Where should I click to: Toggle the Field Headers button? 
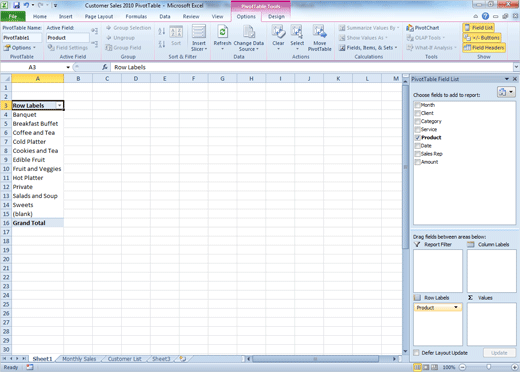point(484,48)
